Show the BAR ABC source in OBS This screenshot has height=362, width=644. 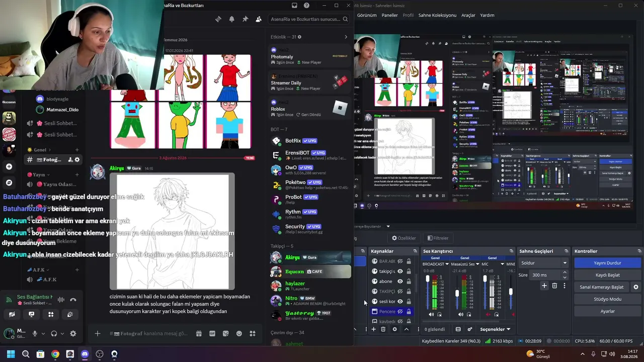(x=400, y=261)
